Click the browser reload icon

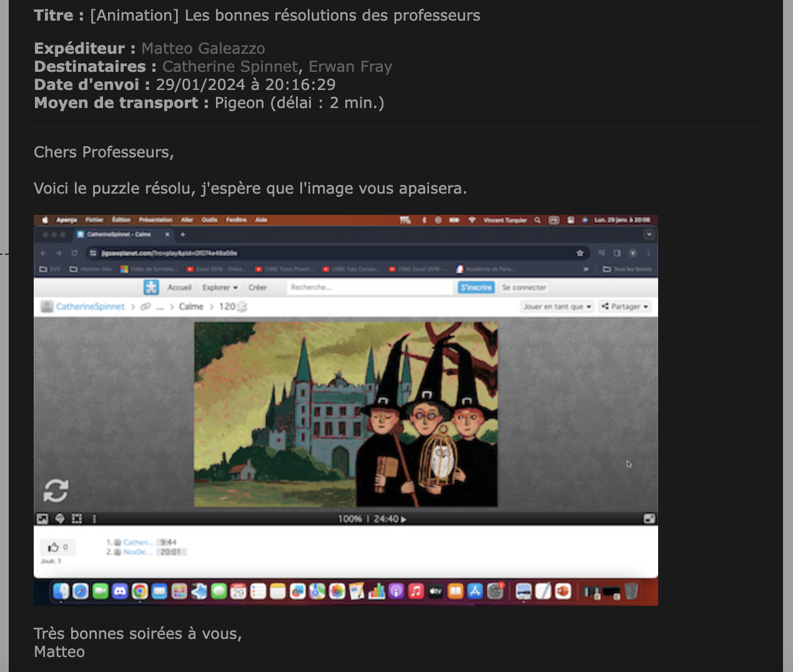pyautogui.click(x=74, y=253)
